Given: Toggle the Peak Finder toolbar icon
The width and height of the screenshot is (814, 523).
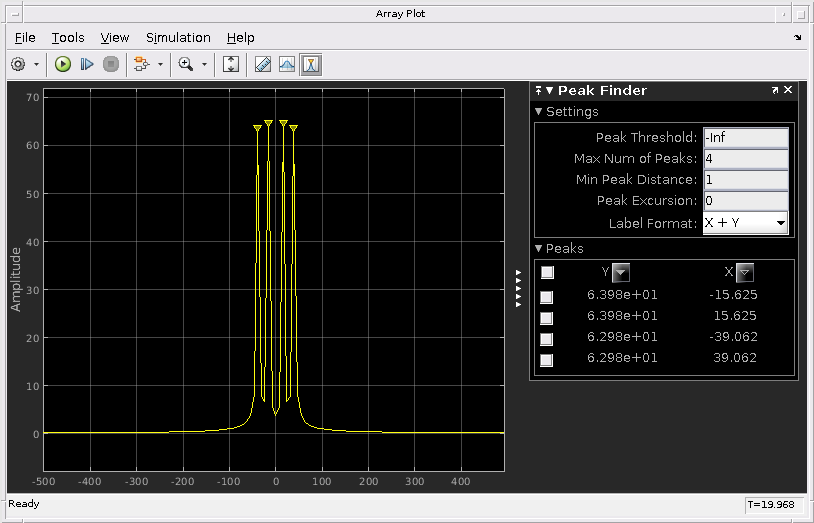Looking at the screenshot, I should (311, 64).
